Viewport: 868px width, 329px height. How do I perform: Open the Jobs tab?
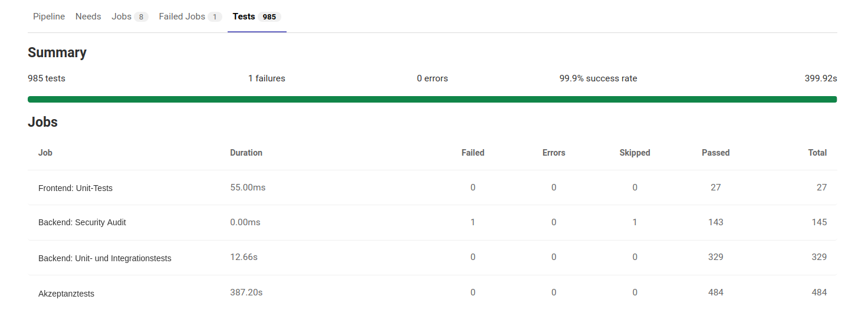(x=121, y=17)
